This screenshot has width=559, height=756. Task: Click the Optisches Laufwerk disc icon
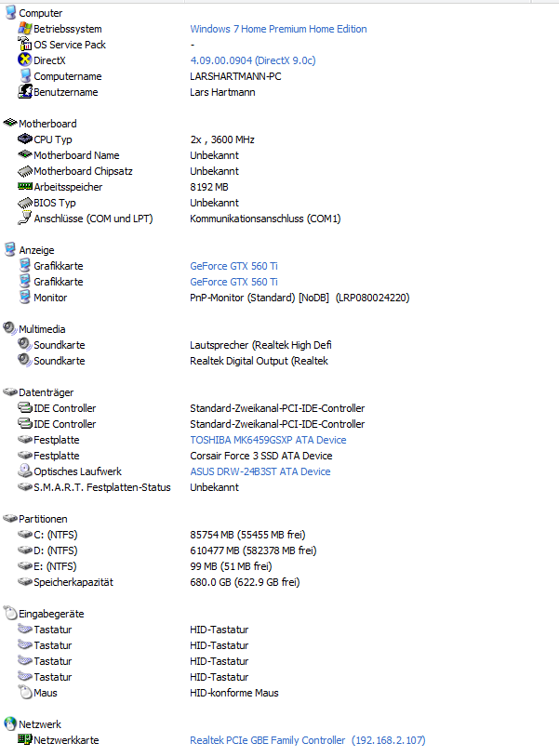click(x=24, y=471)
